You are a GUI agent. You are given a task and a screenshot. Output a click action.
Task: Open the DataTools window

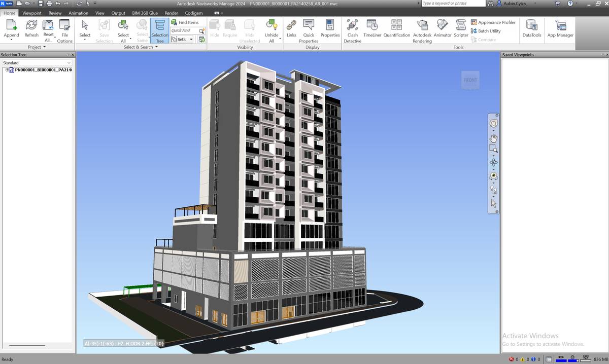tap(532, 28)
